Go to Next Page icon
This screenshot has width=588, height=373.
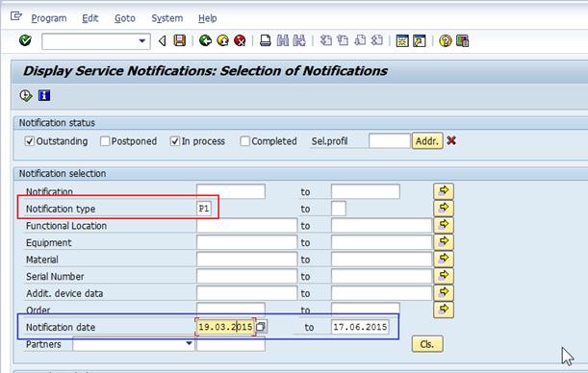(360, 40)
